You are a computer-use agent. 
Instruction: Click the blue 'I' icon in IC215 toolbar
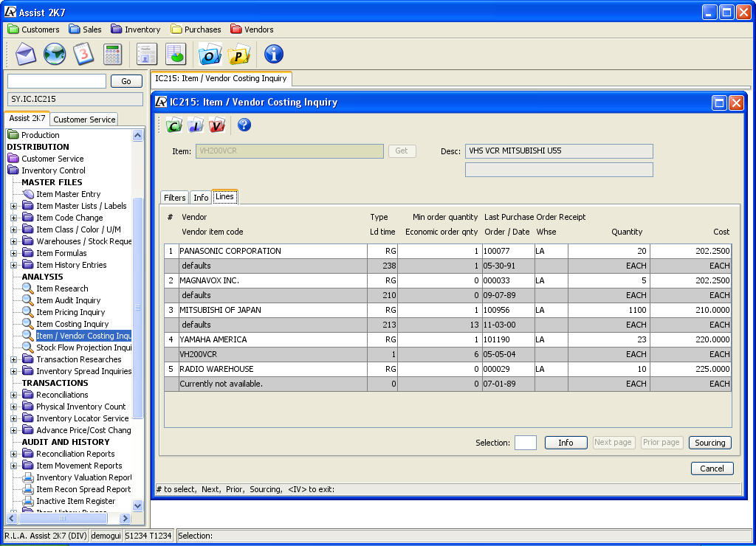pos(195,125)
